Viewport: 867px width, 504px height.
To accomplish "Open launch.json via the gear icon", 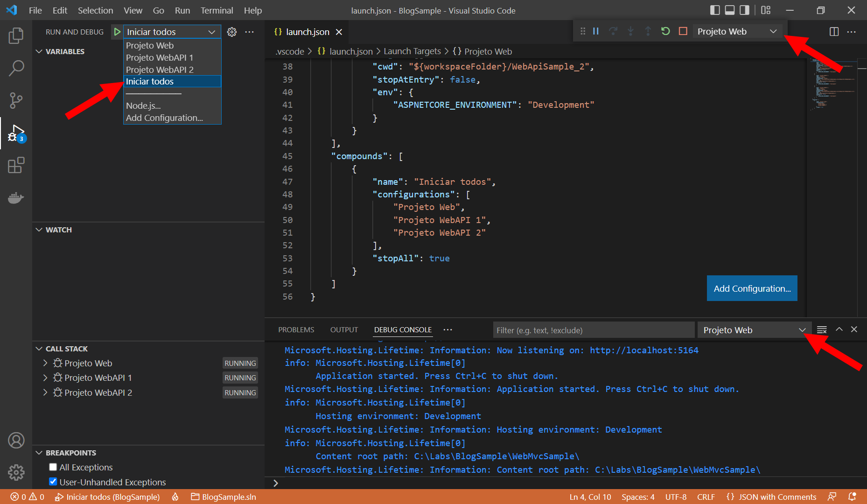I will click(x=231, y=32).
